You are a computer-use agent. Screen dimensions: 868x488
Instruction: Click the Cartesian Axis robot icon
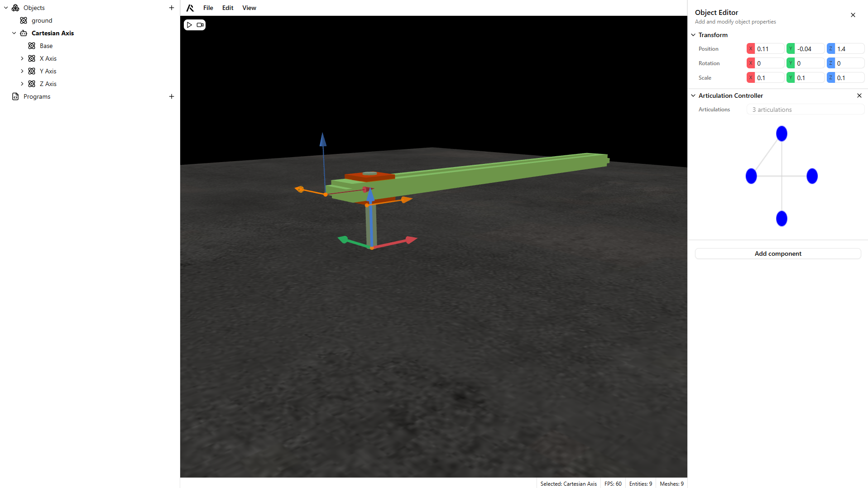[x=24, y=33]
